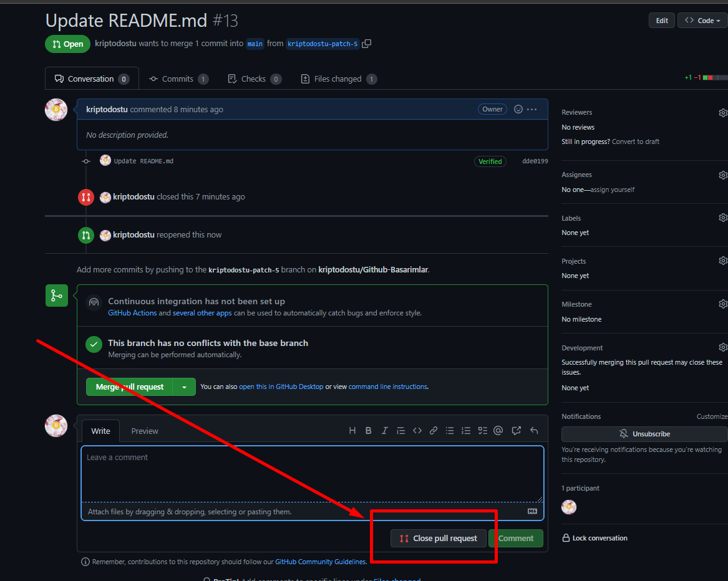Image resolution: width=728 pixels, height=581 pixels.
Task: Mention a user with the @ icon
Action: coord(498,431)
